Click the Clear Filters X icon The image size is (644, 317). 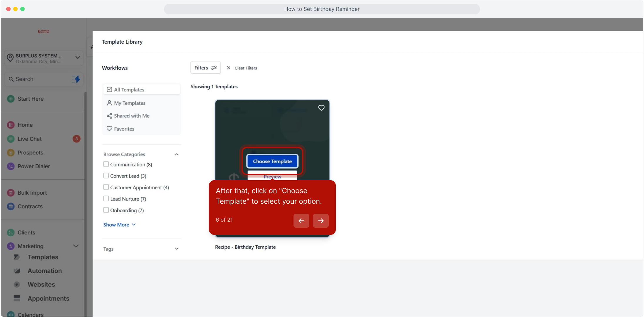click(x=229, y=68)
